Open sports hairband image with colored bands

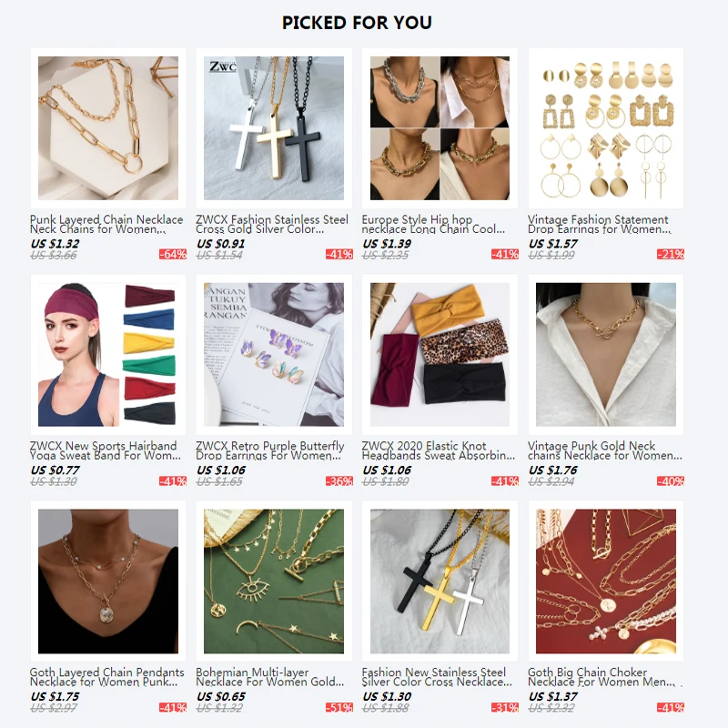coord(108,355)
